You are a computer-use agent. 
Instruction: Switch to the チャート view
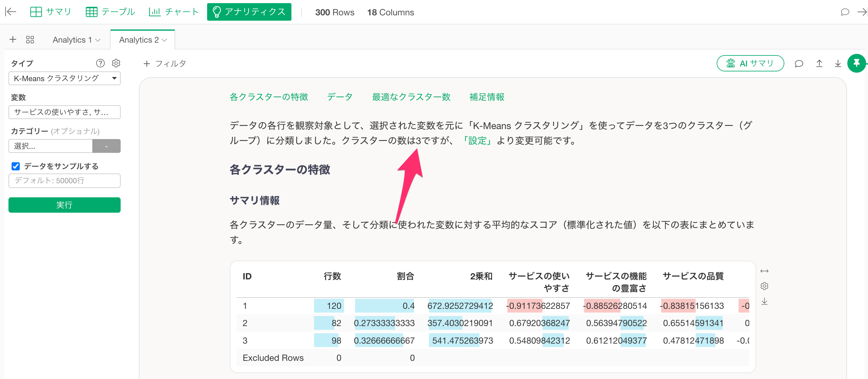(x=174, y=12)
